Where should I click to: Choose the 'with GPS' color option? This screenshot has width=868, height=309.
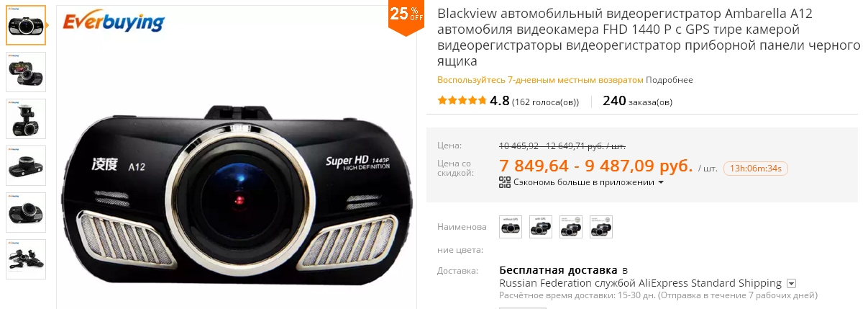[x=541, y=227]
